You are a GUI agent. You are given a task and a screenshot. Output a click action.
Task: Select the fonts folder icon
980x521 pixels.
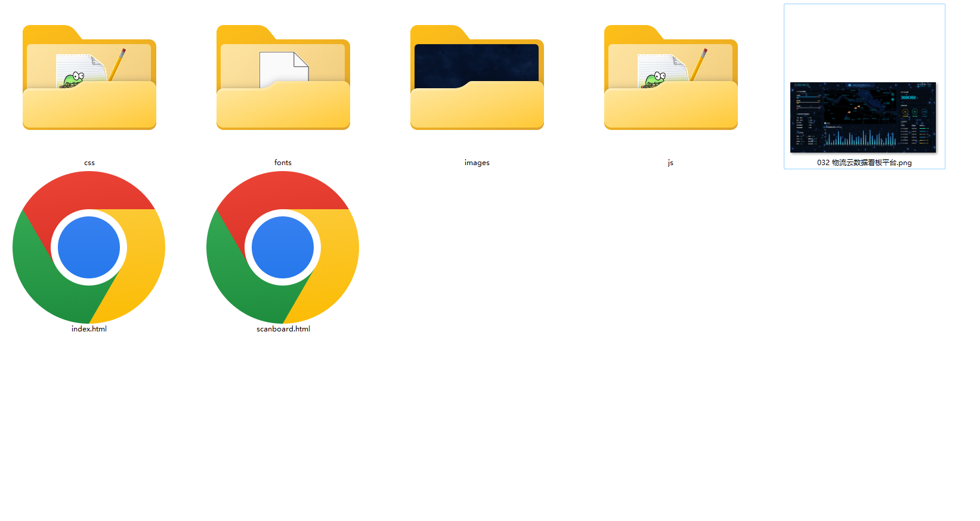point(283,77)
